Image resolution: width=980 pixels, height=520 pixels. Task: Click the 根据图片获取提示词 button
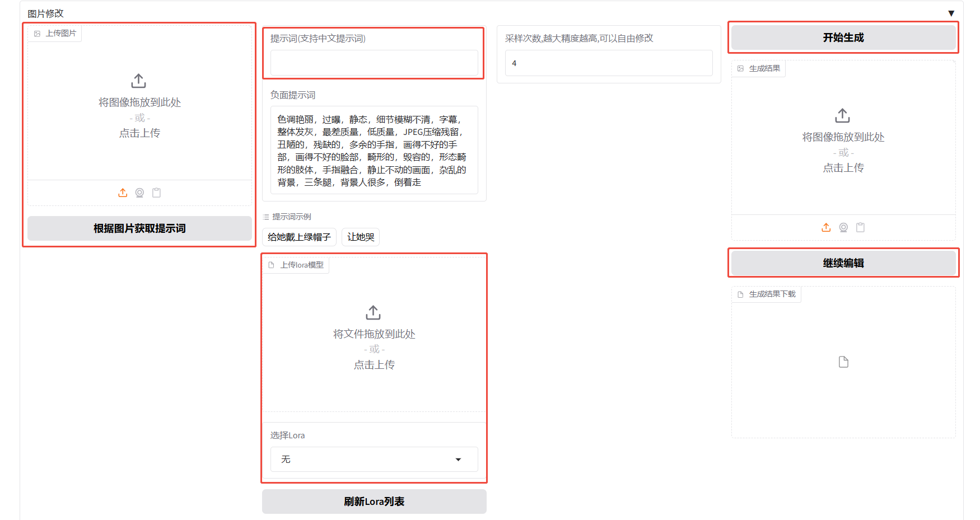point(139,228)
